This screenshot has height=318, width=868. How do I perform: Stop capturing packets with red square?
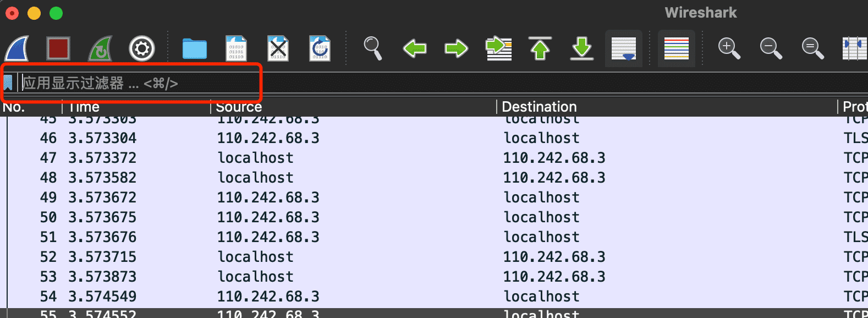click(58, 48)
